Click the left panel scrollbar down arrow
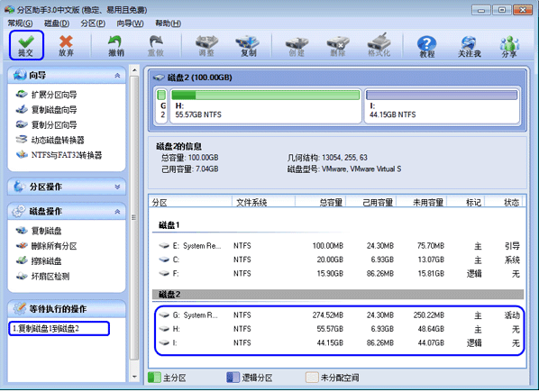539x392 pixels. pos(134,377)
